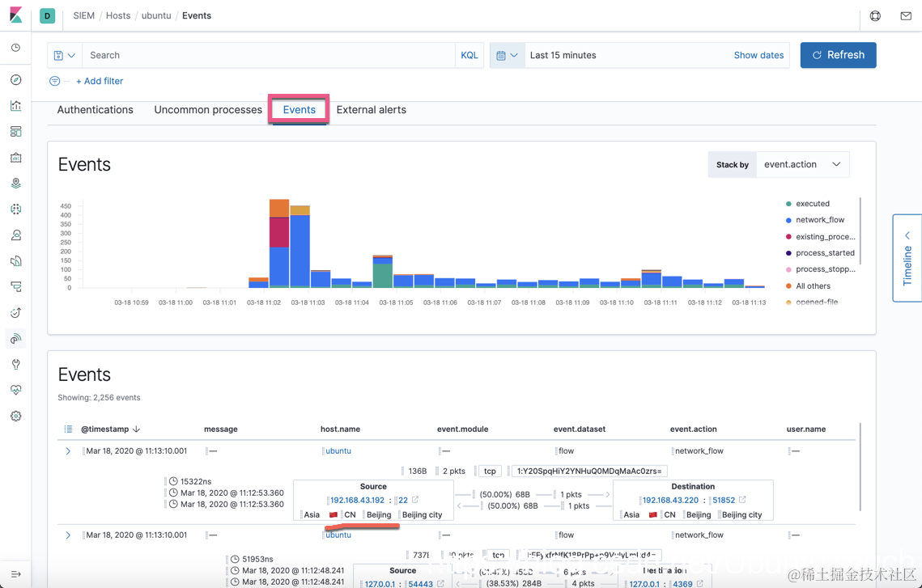
Task: Open Dev Tools wrench icon
Action: pyautogui.click(x=16, y=364)
